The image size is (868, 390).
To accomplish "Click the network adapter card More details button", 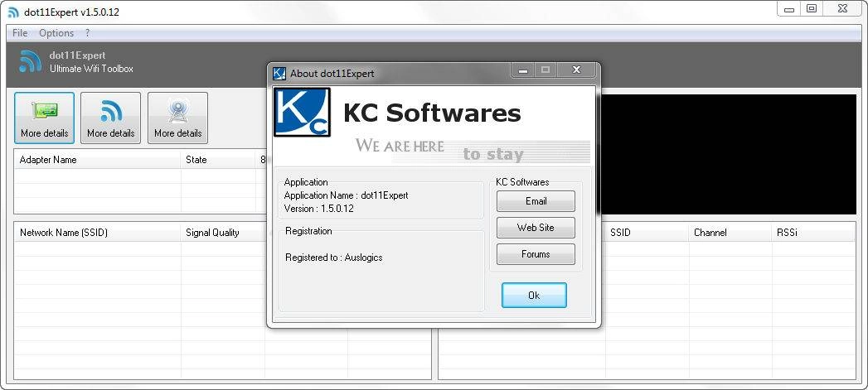I will (44, 118).
